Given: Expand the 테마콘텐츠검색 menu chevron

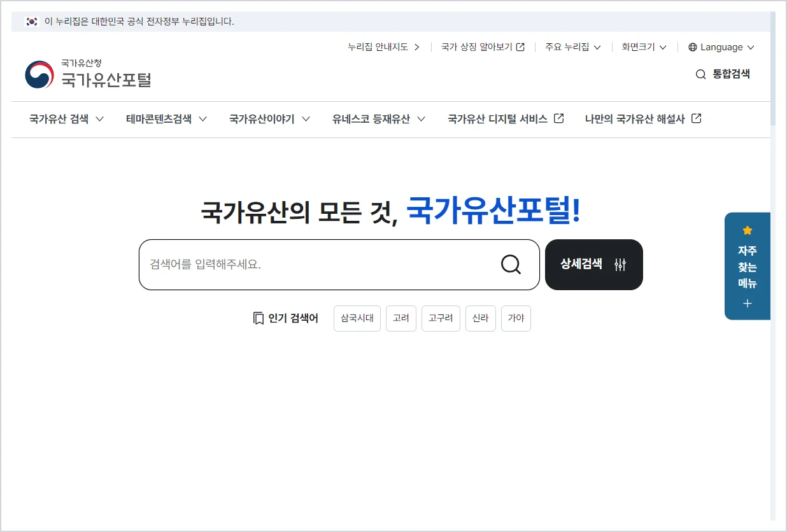Looking at the screenshot, I should coord(202,119).
